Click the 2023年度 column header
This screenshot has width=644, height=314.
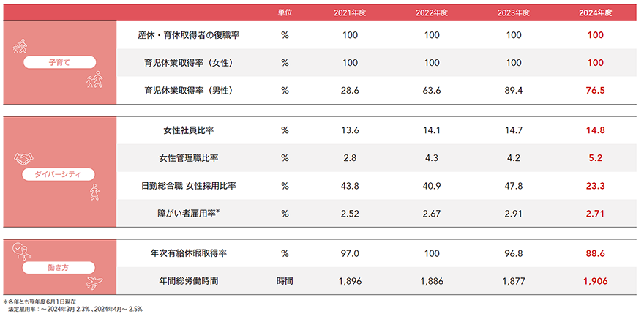tap(514, 12)
